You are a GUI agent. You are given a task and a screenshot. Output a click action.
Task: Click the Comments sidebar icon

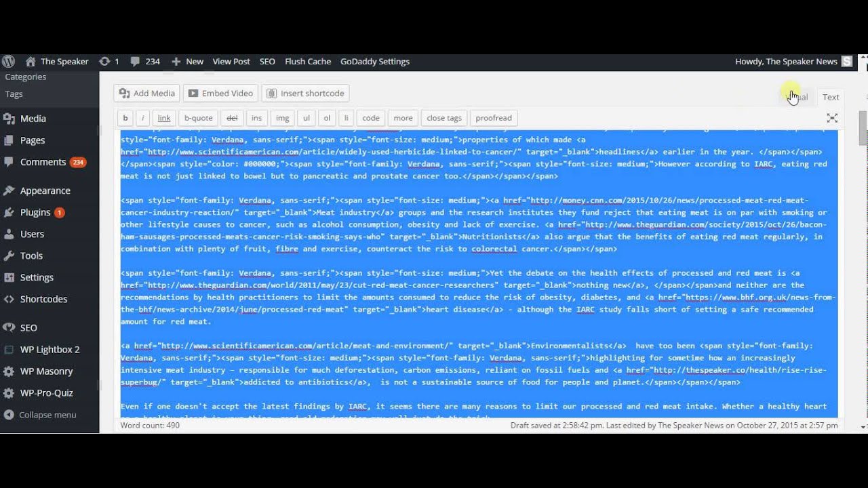[9, 162]
